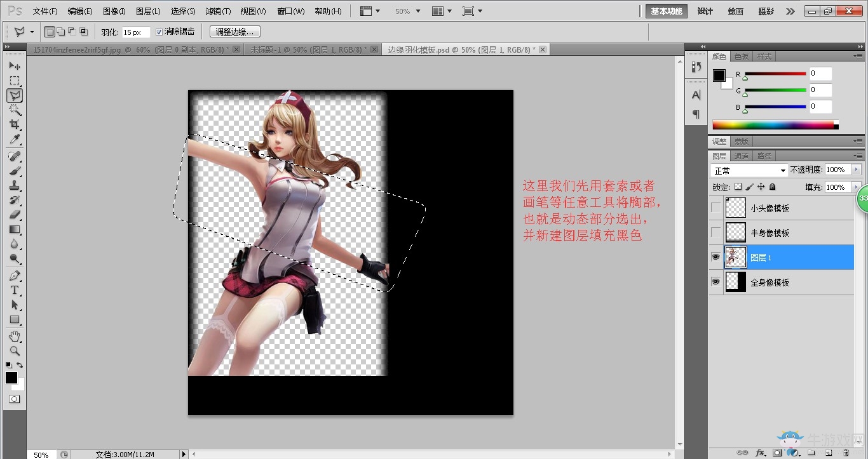Open layer style fx menu
The width and height of the screenshot is (868, 459).
tap(760, 453)
